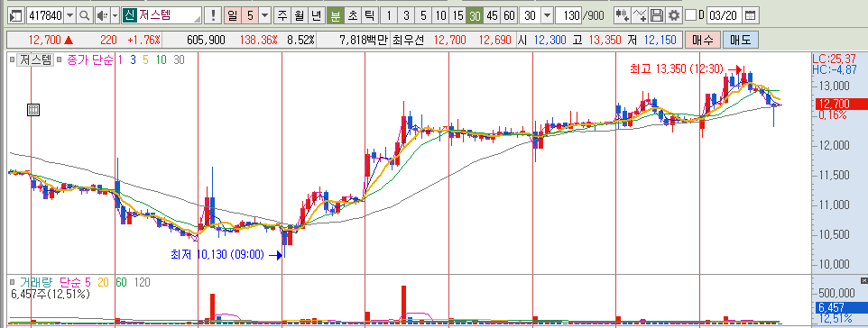The height and width of the screenshot is (328, 868).
Task: Select the 주 weekly period button
Action: point(282,15)
